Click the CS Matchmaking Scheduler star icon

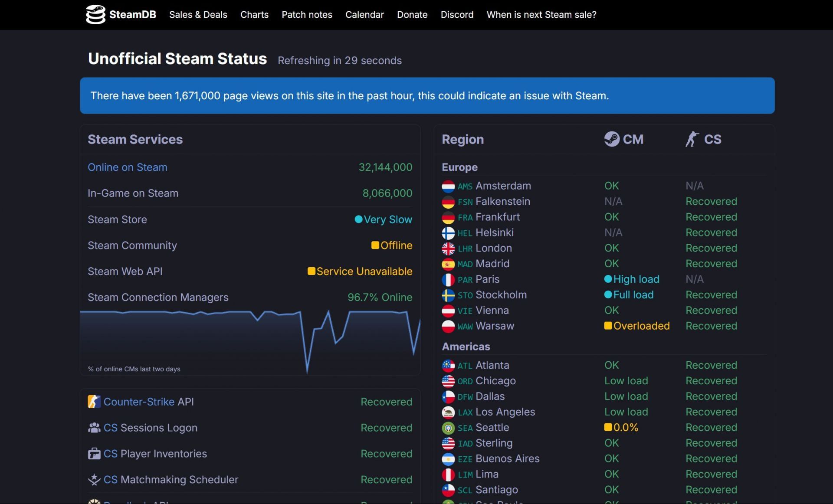94,480
